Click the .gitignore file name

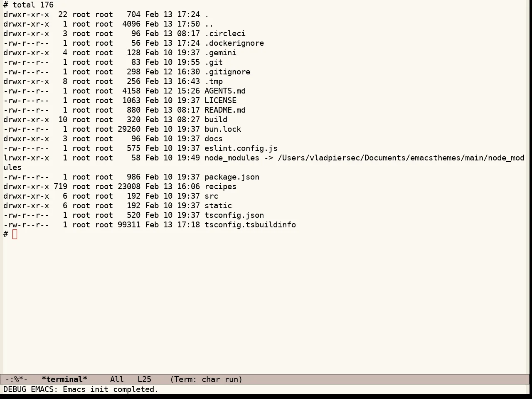[227, 72]
